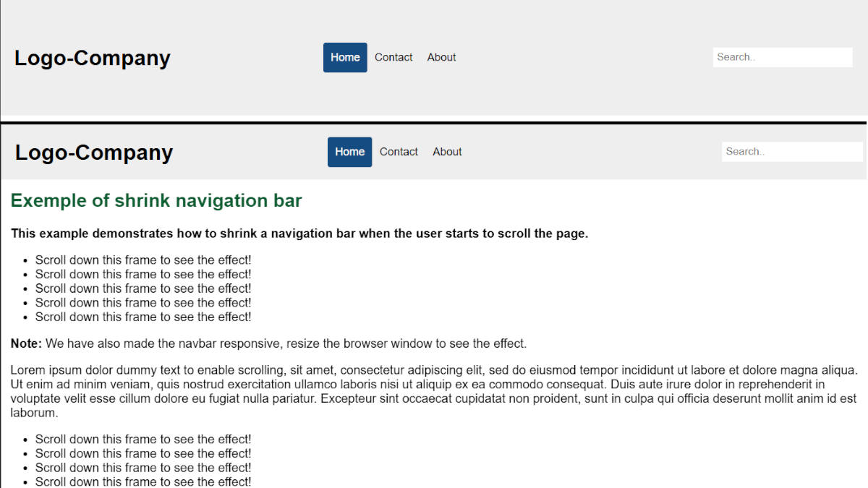Click the Logo-Company brand in the taller navbar
The width and height of the screenshot is (868, 488).
coord(93,58)
